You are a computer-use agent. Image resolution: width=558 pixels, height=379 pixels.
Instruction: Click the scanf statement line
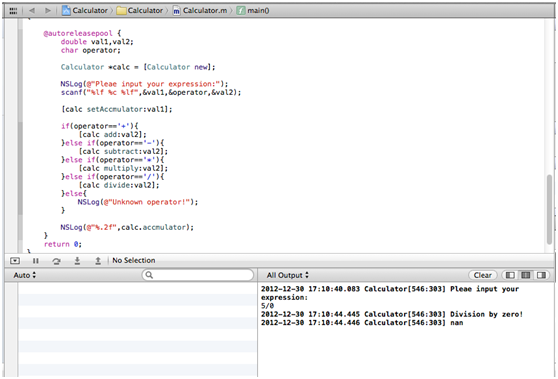(151, 93)
